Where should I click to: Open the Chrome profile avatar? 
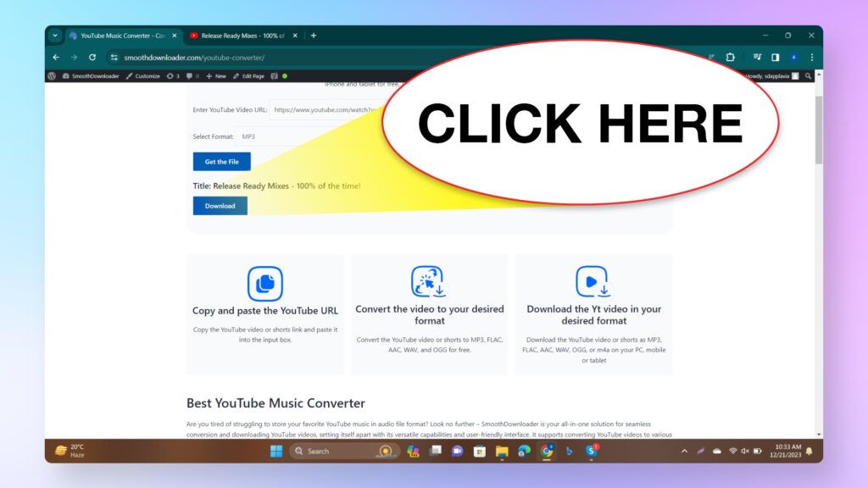coord(793,57)
